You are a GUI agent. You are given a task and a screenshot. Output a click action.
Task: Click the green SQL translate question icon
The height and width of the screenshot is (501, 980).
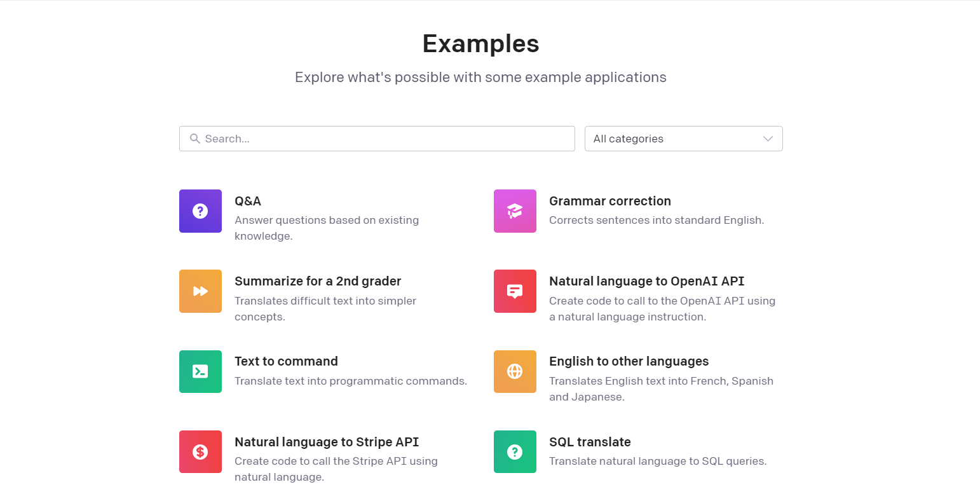click(x=515, y=452)
